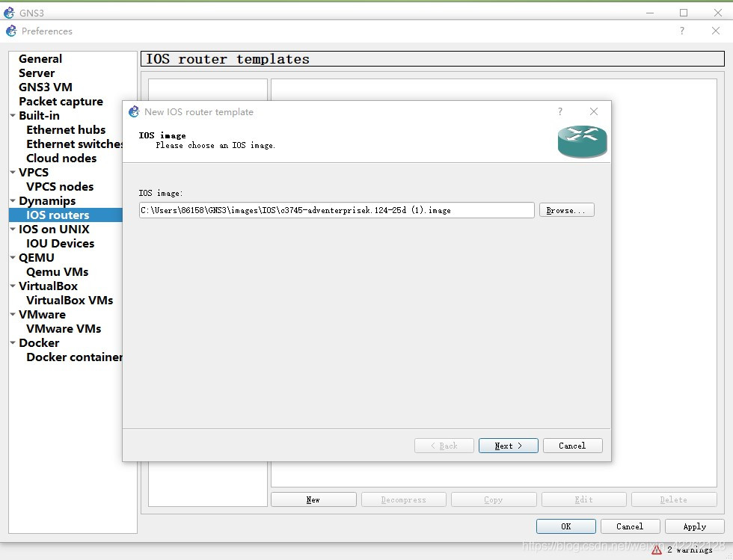Minimize the GNS3 main window
The width and height of the screenshot is (733, 560).
pos(650,13)
